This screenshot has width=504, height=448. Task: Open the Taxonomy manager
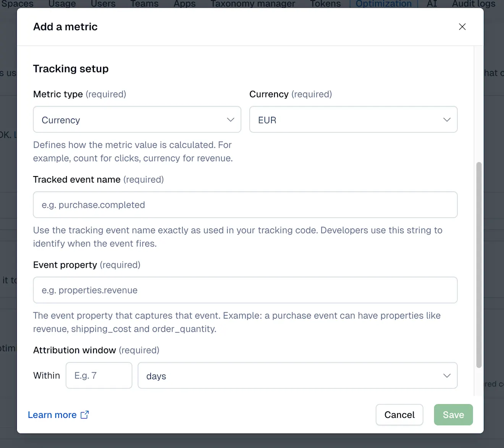[x=252, y=4]
